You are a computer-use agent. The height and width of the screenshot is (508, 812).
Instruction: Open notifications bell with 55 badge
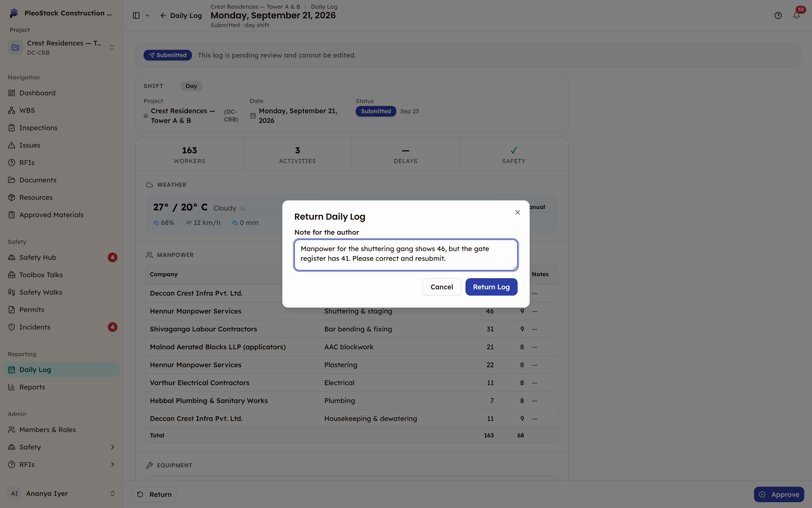(796, 15)
